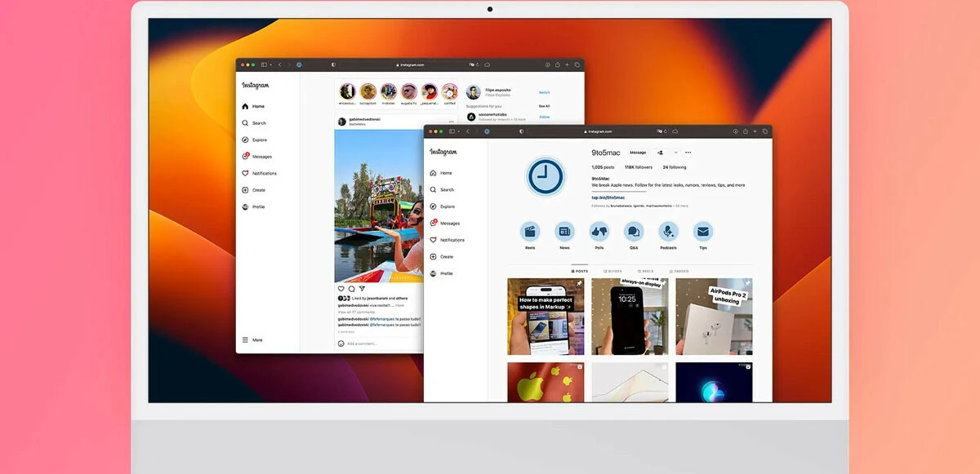The image size is (980, 474).
Task: Switch to the Posts tab on 9to5mac profile
Action: [580, 271]
